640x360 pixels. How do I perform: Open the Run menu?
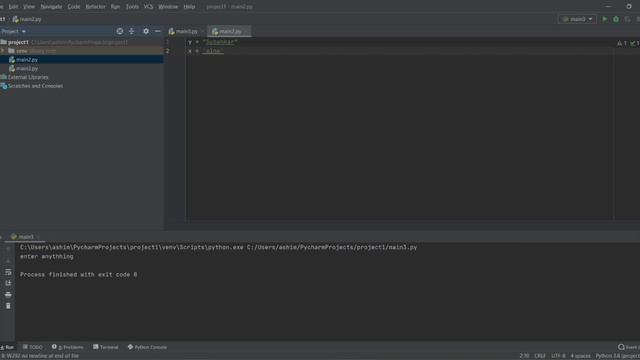(x=116, y=7)
